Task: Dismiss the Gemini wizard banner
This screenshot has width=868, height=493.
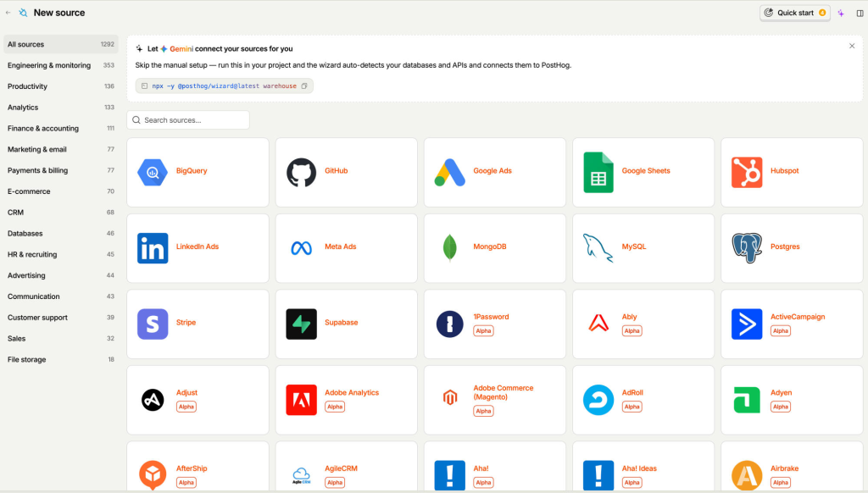Action: (852, 46)
